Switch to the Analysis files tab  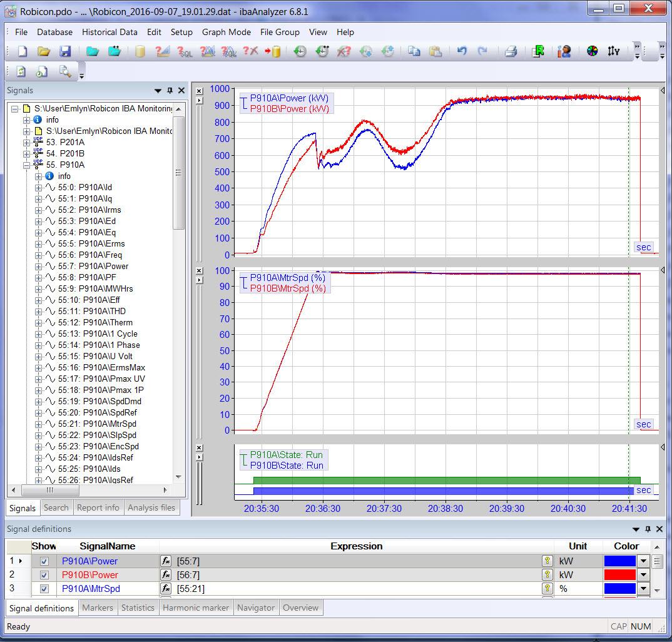[151, 508]
